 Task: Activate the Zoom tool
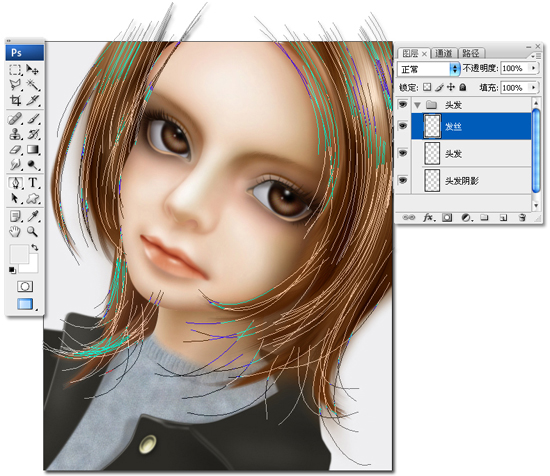[x=33, y=231]
